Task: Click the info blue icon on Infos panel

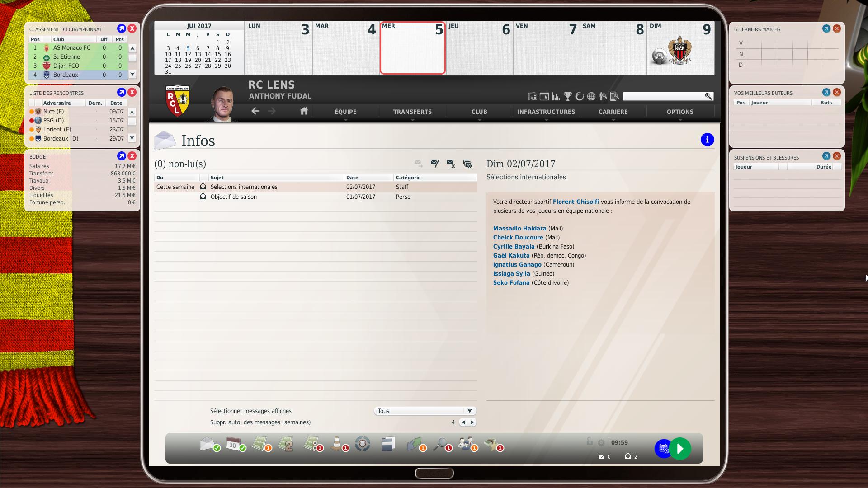Action: [x=707, y=140]
